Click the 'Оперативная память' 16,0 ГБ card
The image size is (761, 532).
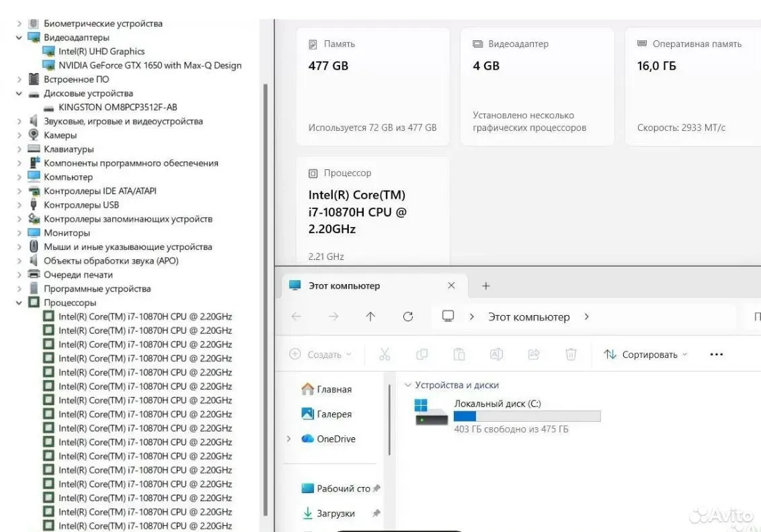click(693, 87)
